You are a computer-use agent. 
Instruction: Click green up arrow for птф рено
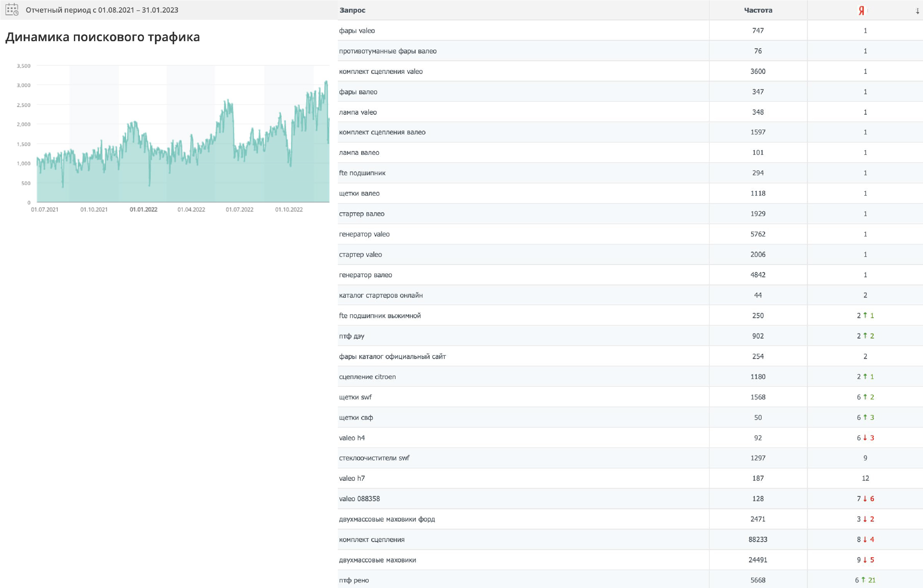[863, 580]
